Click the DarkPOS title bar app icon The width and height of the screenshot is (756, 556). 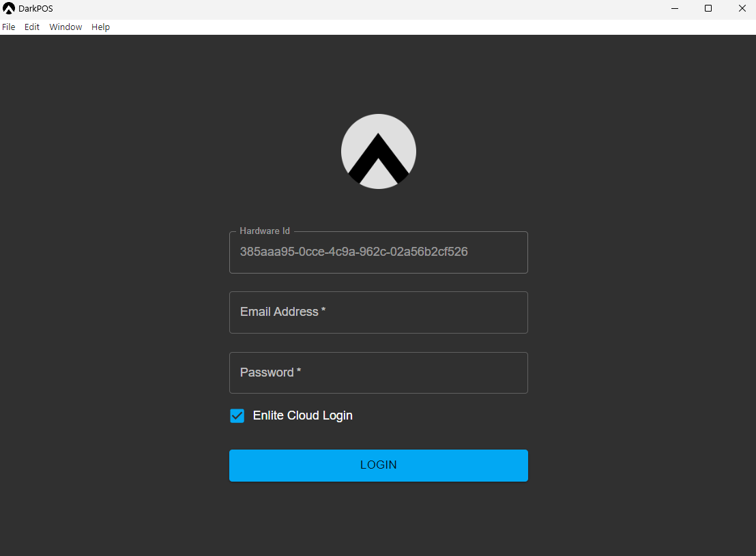pos(9,8)
